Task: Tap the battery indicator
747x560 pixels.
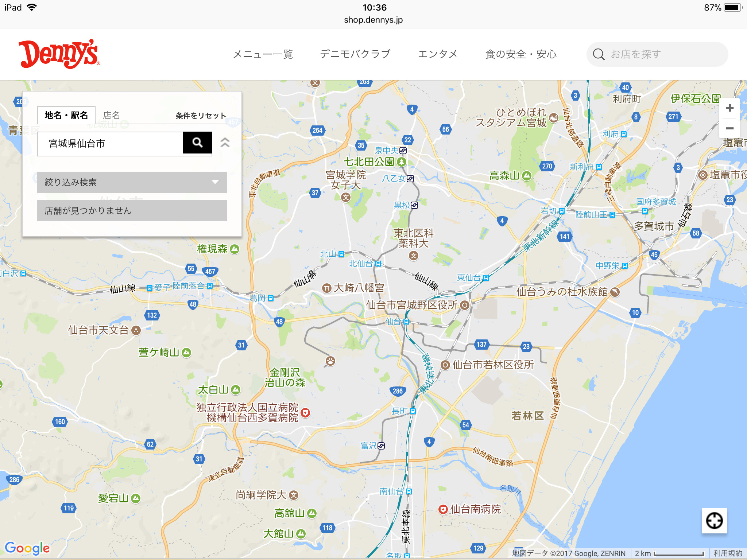Action: pos(733,8)
